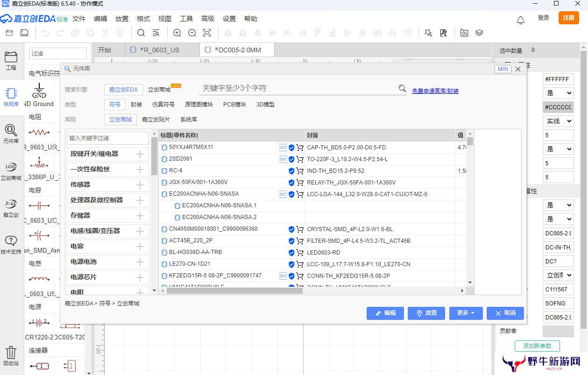Click verified shield on JGX-50FA/001-1A360V row
The image size is (588, 375).
pyautogui.click(x=291, y=183)
